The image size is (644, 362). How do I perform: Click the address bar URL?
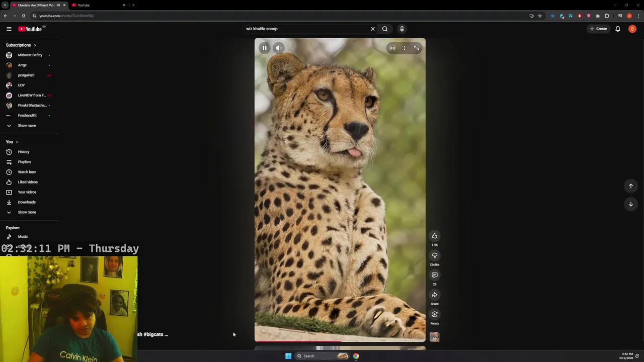tap(66, 16)
